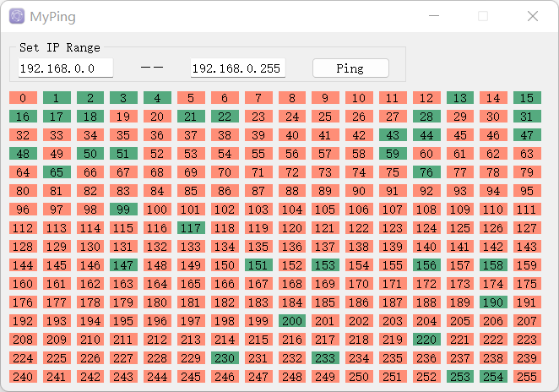The width and height of the screenshot is (559, 392).
Task: Select the red host cell 0
Action: coord(23,98)
